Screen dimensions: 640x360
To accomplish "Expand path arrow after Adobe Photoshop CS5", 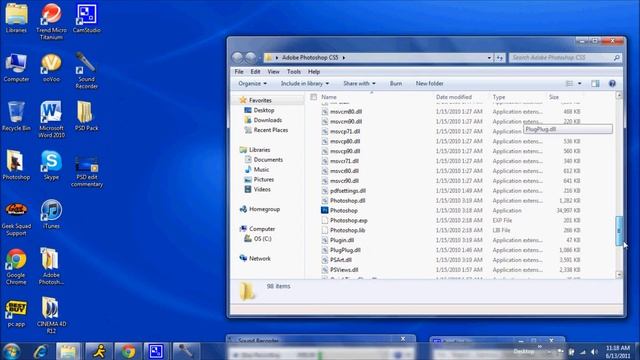I will tap(344, 58).
